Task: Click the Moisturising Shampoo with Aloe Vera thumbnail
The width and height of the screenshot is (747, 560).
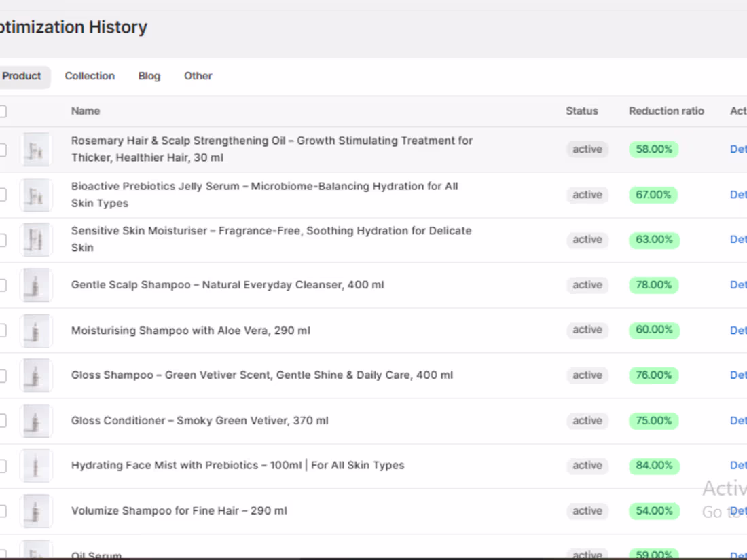Action: pyautogui.click(x=37, y=331)
